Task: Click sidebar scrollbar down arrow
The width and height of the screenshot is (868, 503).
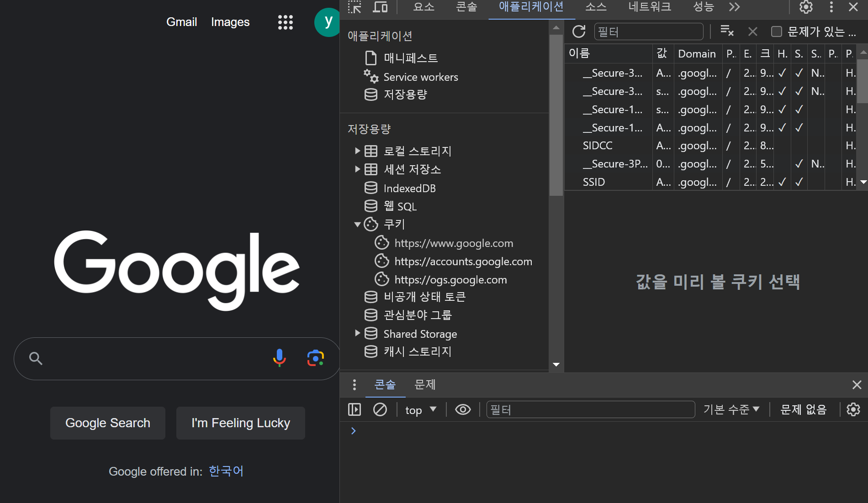Action: (556, 364)
